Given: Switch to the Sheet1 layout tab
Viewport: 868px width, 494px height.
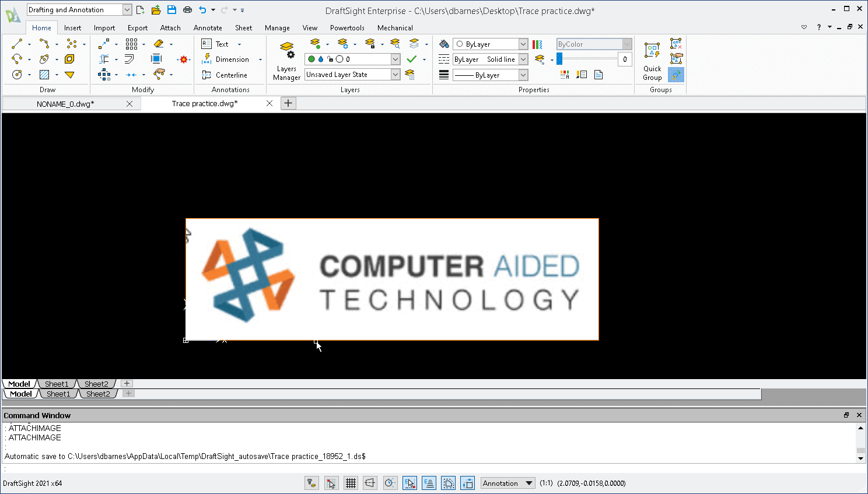Looking at the screenshot, I should (57, 384).
